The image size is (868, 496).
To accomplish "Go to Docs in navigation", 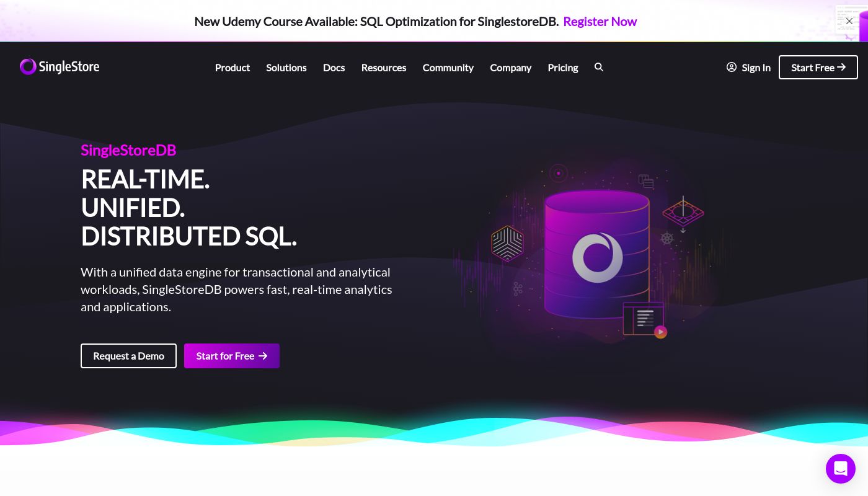I will point(334,68).
